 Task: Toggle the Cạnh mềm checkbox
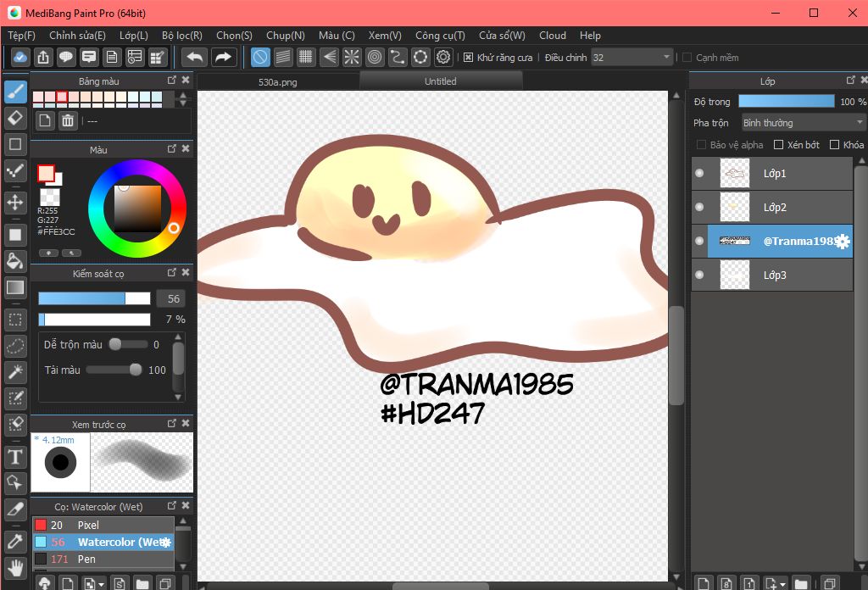coord(687,58)
